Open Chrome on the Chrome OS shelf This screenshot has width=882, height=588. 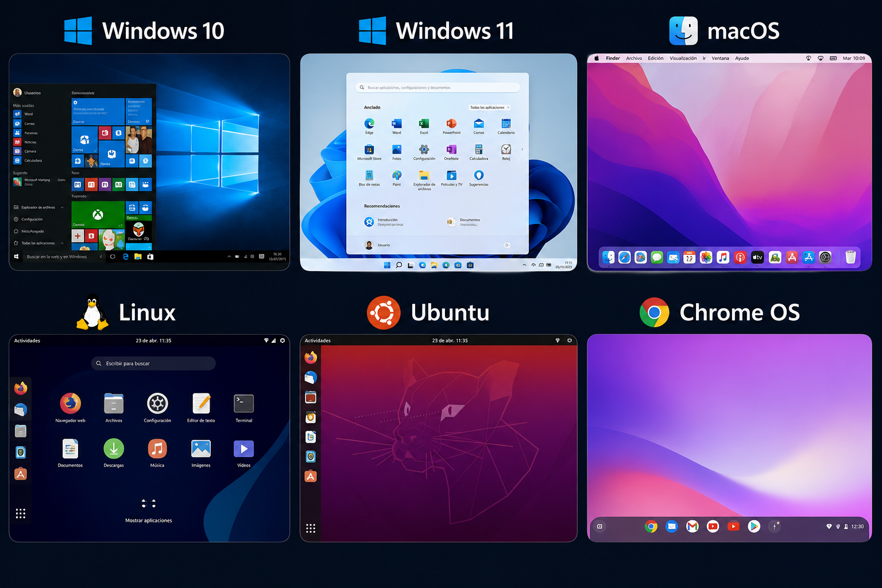pos(651,526)
